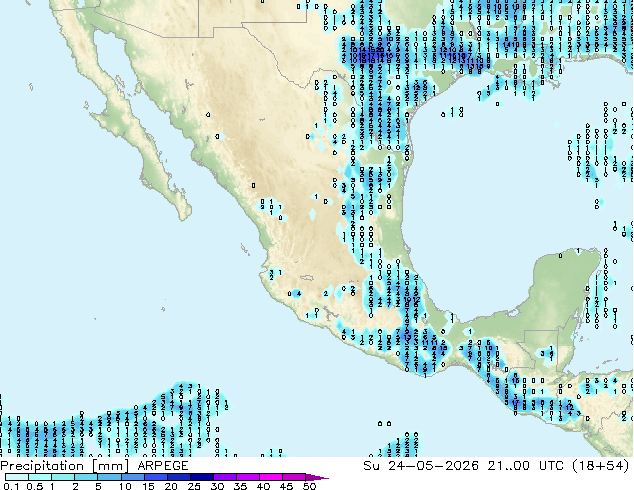Click the legend value "35"

click(x=241, y=486)
